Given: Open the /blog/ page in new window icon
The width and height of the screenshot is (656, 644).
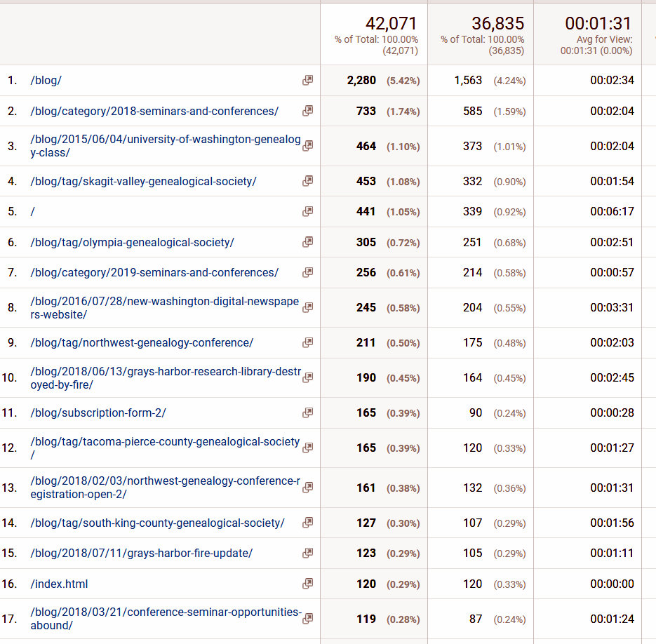Looking at the screenshot, I should (x=307, y=81).
